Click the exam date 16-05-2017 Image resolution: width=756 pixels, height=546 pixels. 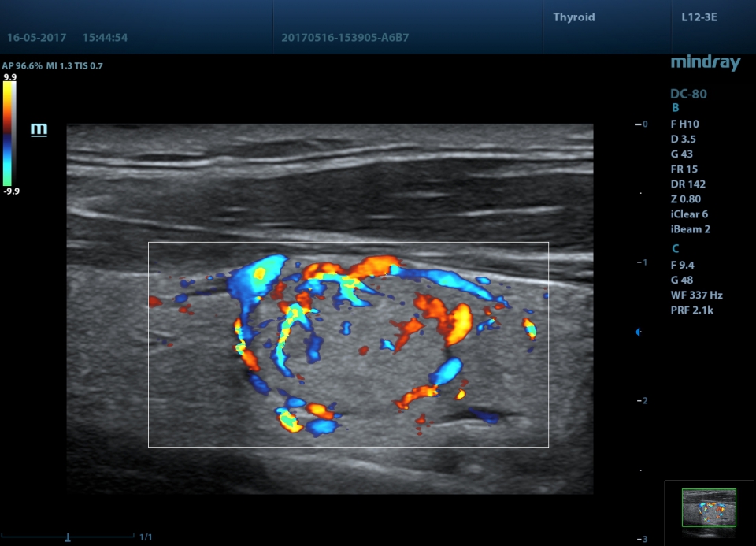(x=37, y=38)
